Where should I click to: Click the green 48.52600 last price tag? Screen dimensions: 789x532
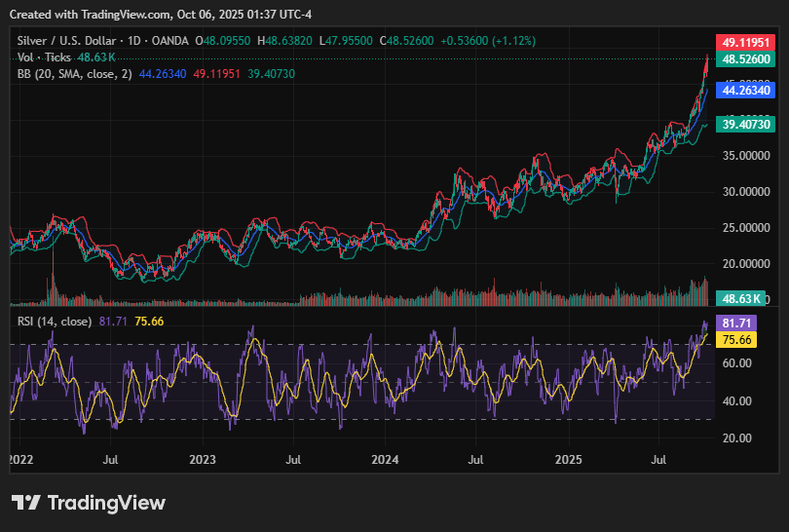click(x=746, y=59)
